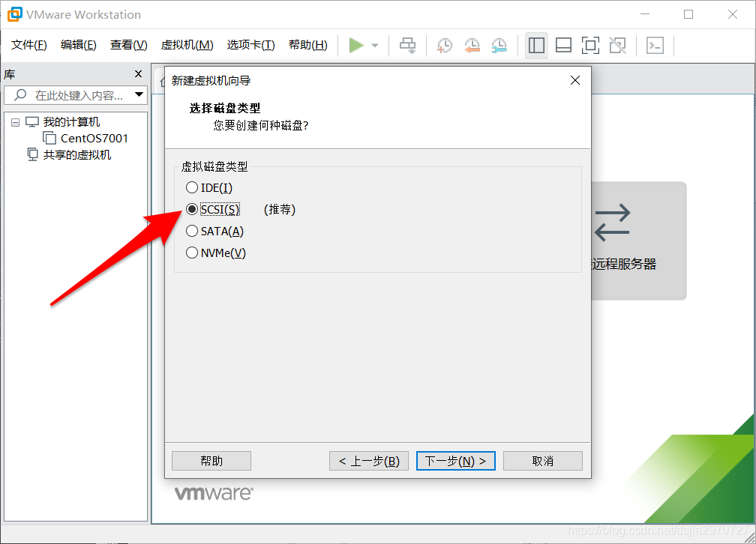Image resolution: width=756 pixels, height=544 pixels.
Task: Click the send Ctrl+Alt+Del toolbar icon
Action: tap(407, 45)
